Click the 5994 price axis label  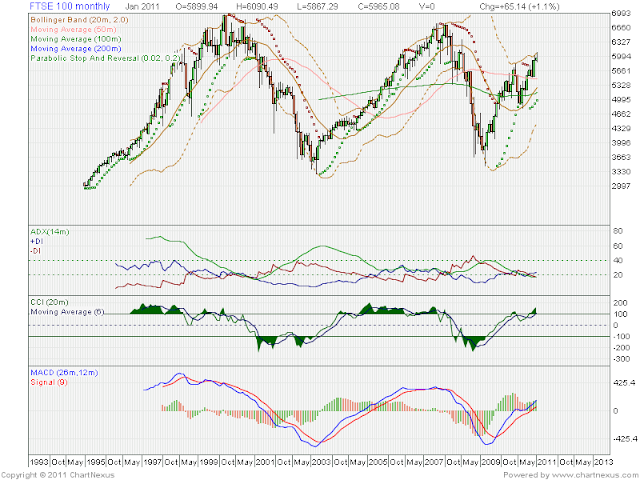(x=621, y=56)
